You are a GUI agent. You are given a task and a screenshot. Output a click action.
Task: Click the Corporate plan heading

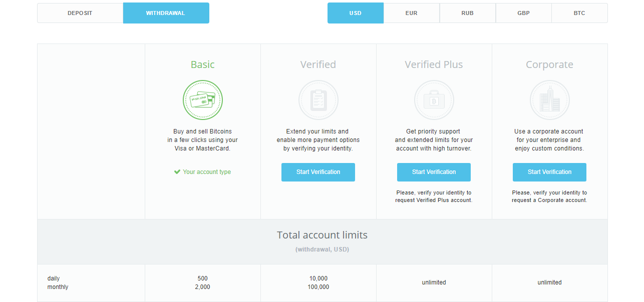550,64
